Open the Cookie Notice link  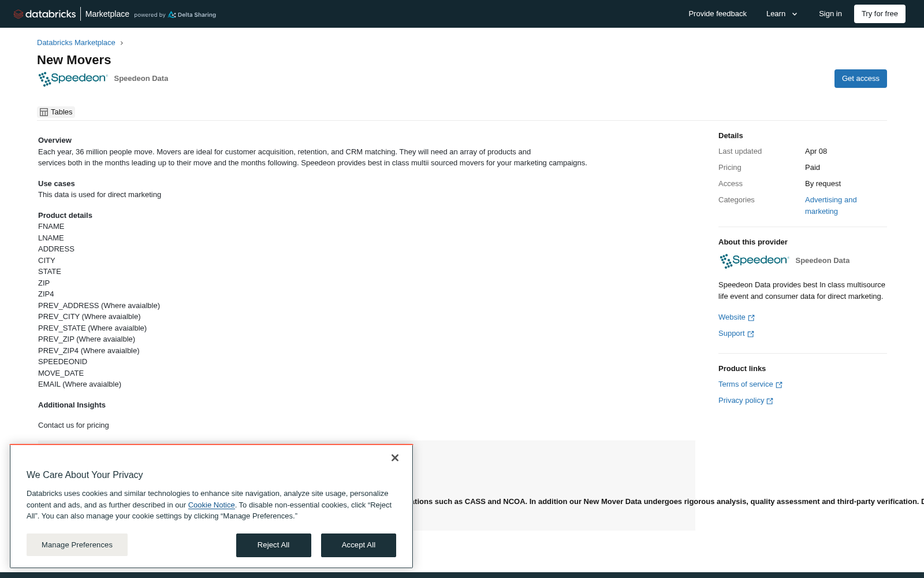[211, 505]
